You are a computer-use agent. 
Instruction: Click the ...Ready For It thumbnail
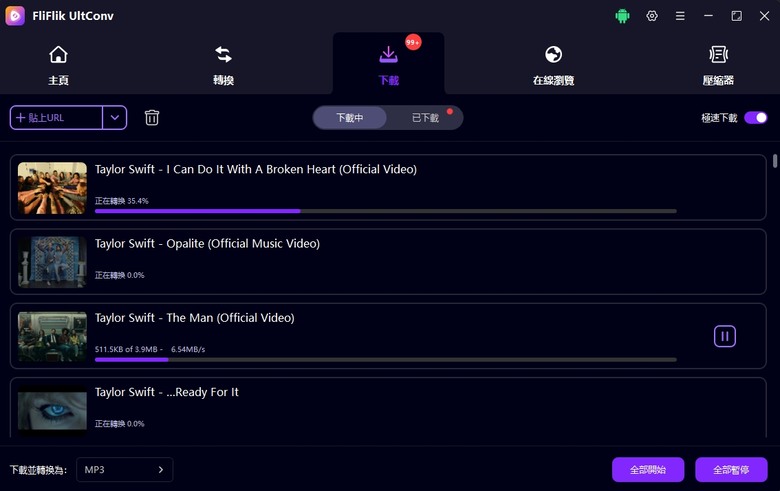52,411
